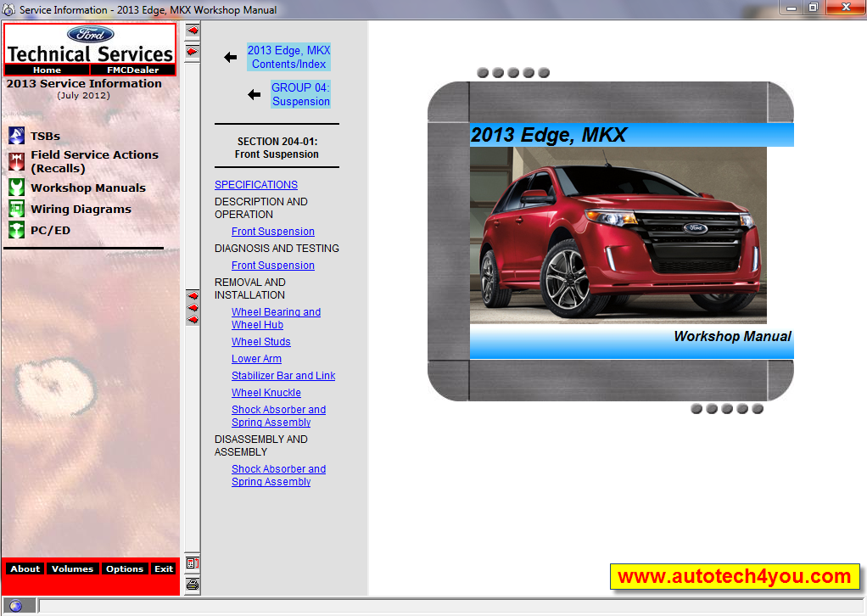Select the Workshop Manuals icon
The image size is (867, 616).
17,188
